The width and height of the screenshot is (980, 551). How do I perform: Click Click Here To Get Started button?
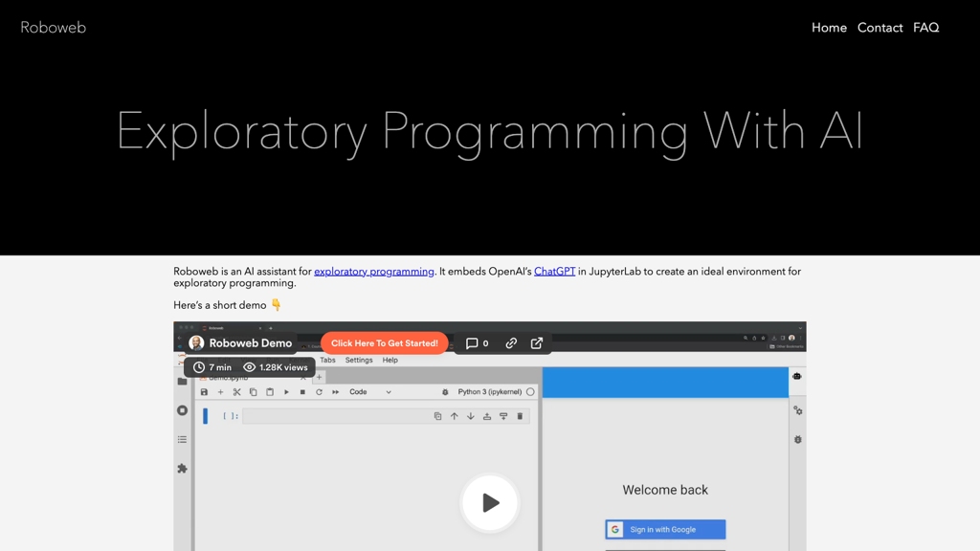click(x=385, y=343)
